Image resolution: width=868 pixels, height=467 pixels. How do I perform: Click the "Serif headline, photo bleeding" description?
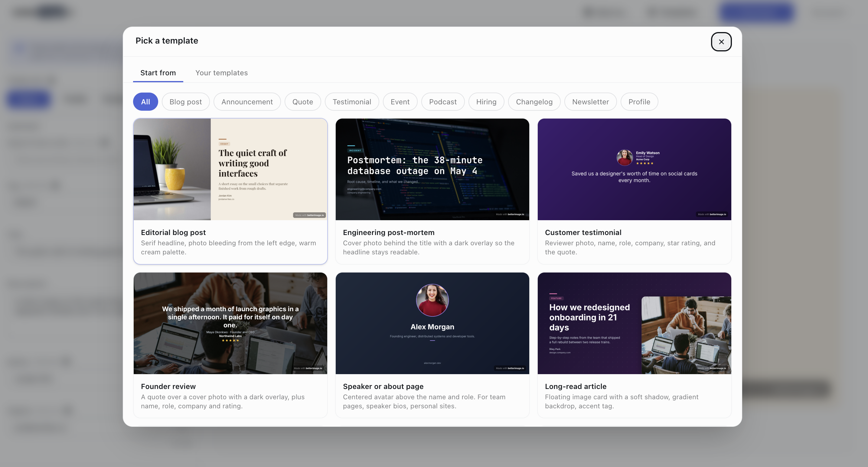click(x=228, y=248)
